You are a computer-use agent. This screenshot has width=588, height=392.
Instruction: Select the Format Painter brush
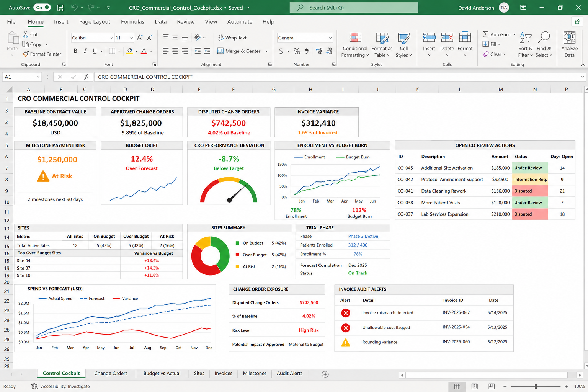[26, 54]
